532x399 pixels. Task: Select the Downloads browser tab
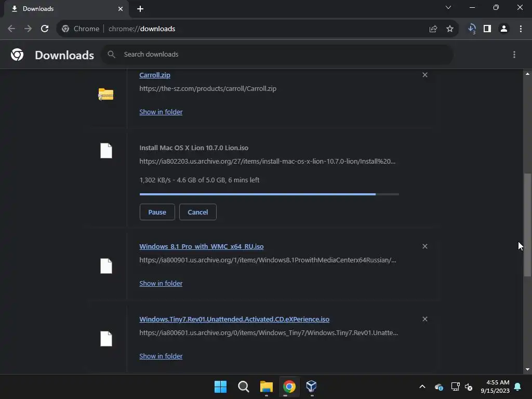coord(66,9)
